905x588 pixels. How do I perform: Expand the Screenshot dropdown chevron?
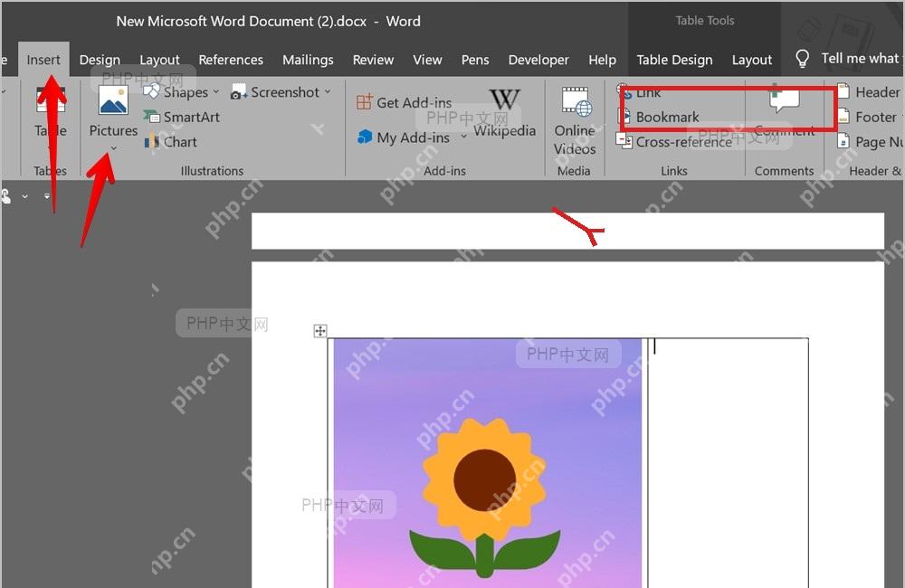[x=328, y=91]
